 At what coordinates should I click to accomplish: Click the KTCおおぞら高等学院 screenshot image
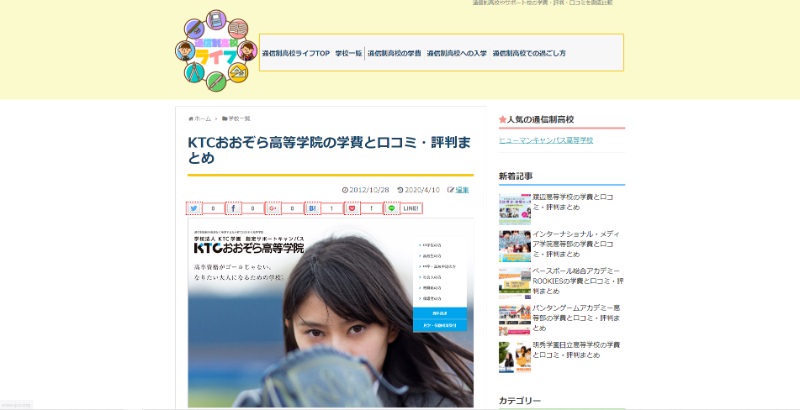coord(331,313)
